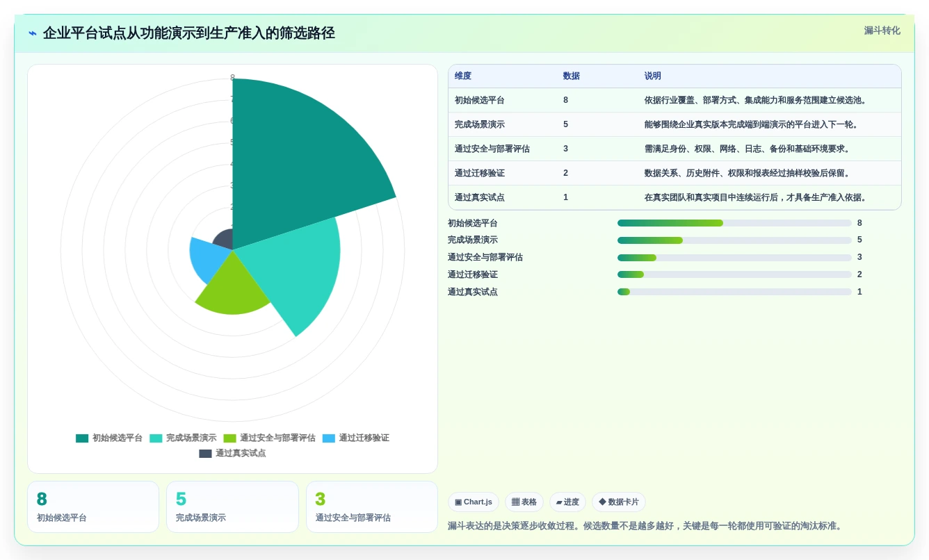
Task: Click the 漏斗转化 label in header
Action: tap(882, 31)
